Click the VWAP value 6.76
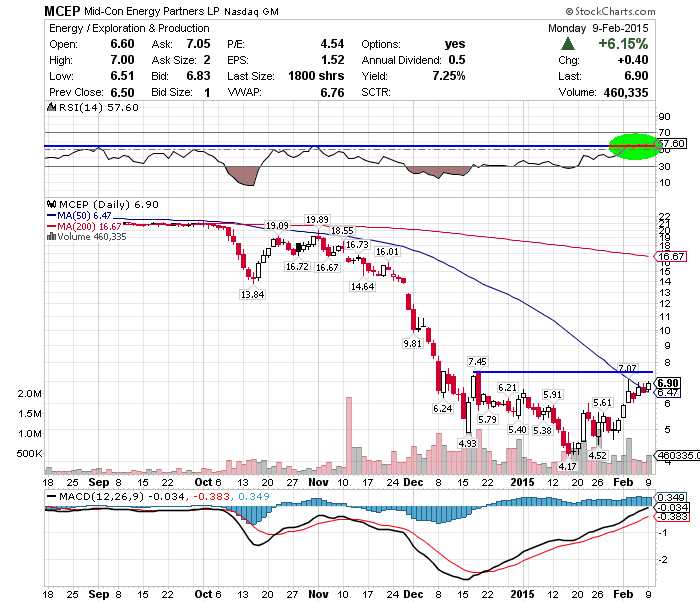This screenshot has width=700, height=603. (x=332, y=92)
